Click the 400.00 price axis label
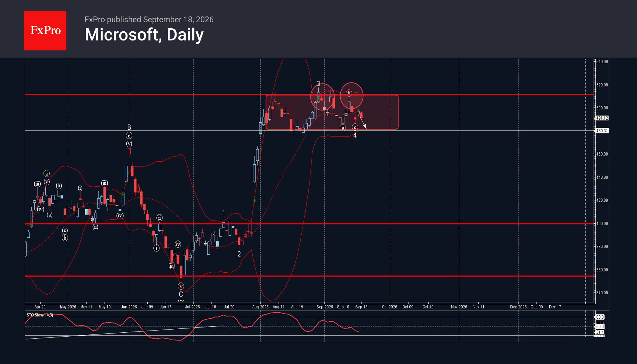Screen dimensions: 637x364 (x=602, y=224)
